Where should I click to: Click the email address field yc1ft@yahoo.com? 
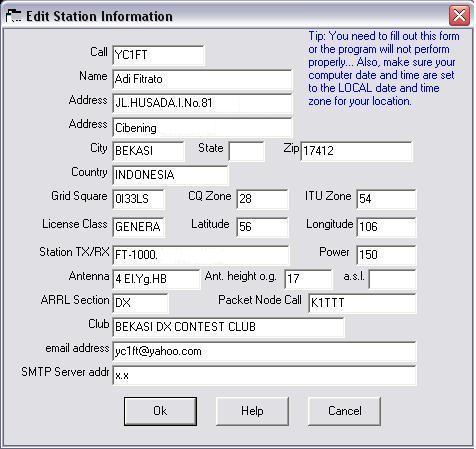point(264,351)
